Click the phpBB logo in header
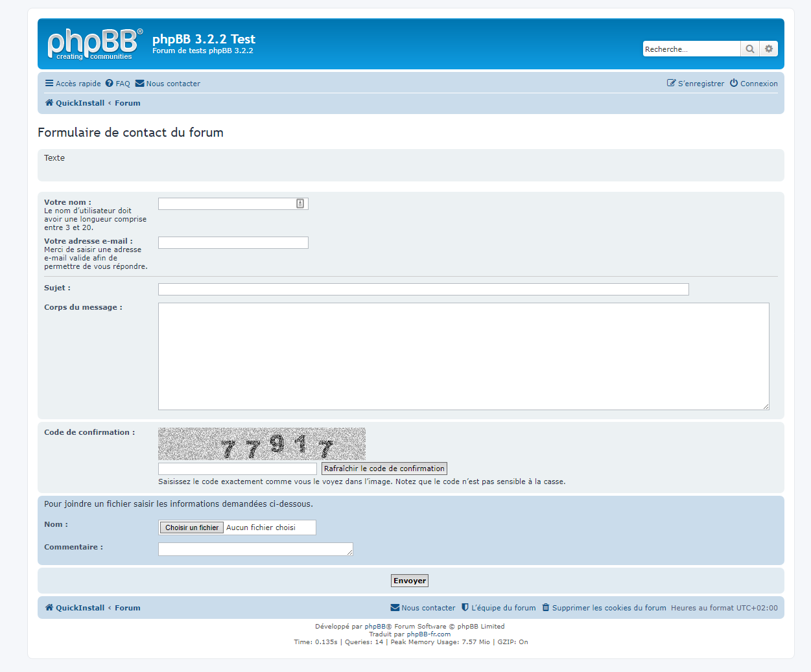Viewport: 811px width, 672px height. click(95, 44)
